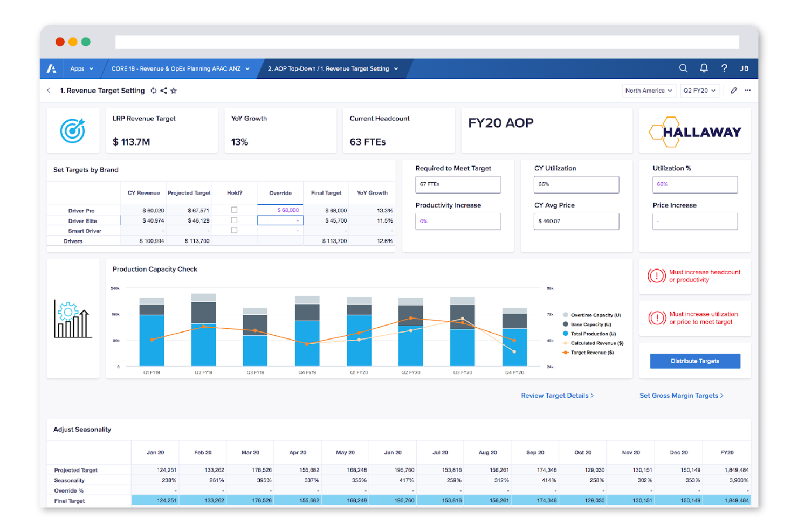Image resolution: width=798 pixels, height=532 pixels.
Task: Select the Override cell for Driver Elite
Action: click(280, 220)
